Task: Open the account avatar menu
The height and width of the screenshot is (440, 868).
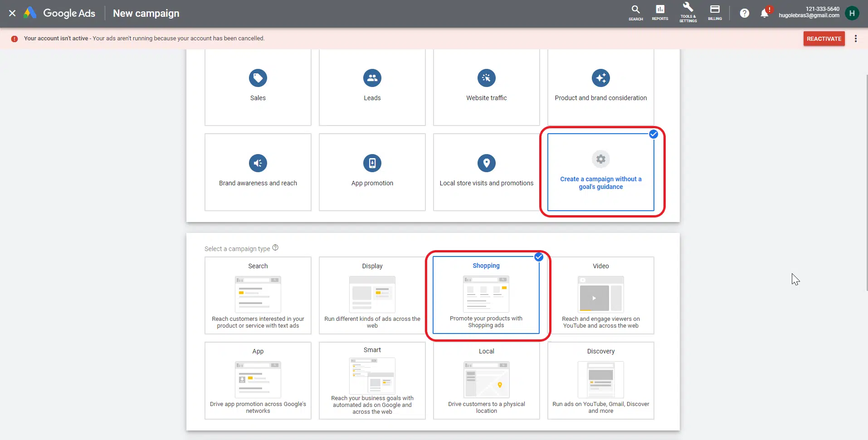Action: [852, 13]
